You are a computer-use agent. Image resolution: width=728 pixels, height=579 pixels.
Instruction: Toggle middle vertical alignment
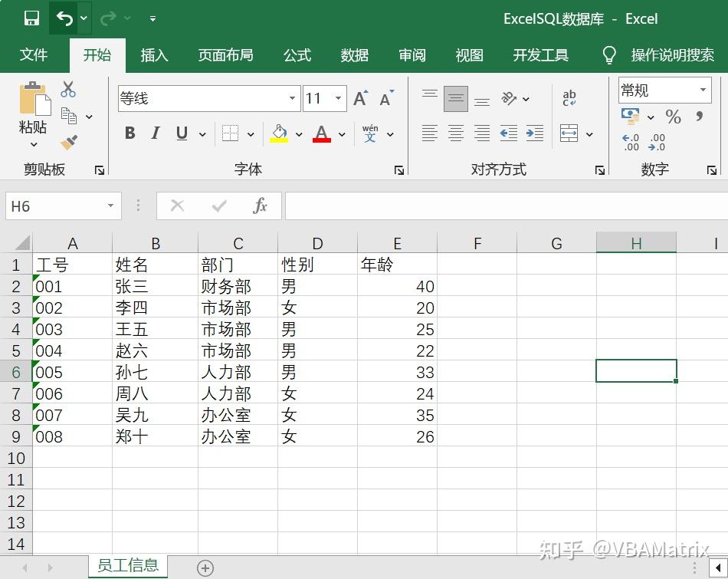click(455, 98)
